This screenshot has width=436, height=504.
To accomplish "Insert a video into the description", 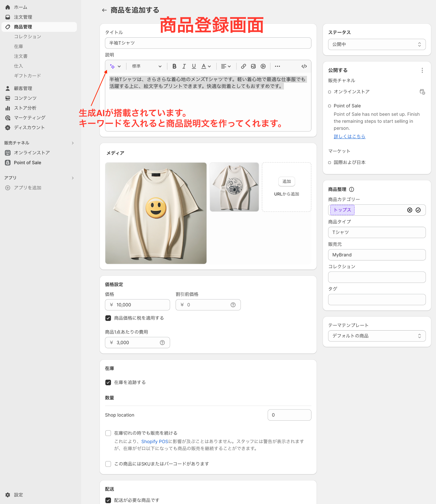I will pos(263,66).
